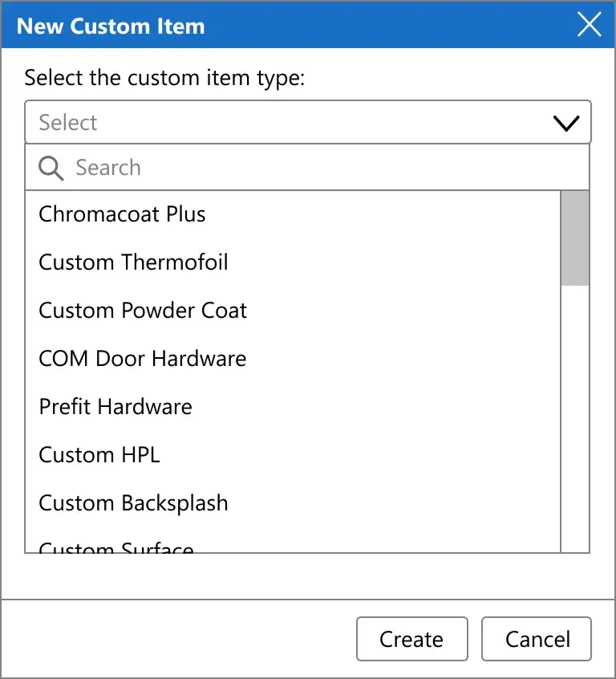Select COM Door Hardware from list
This screenshot has width=616, height=679.
[x=293, y=358]
